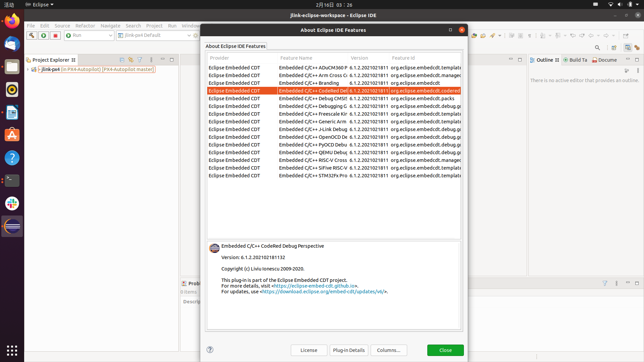Toggle Block Selection Mode toolbar icon
Viewport: 644px width, 362px height.
click(x=521, y=36)
